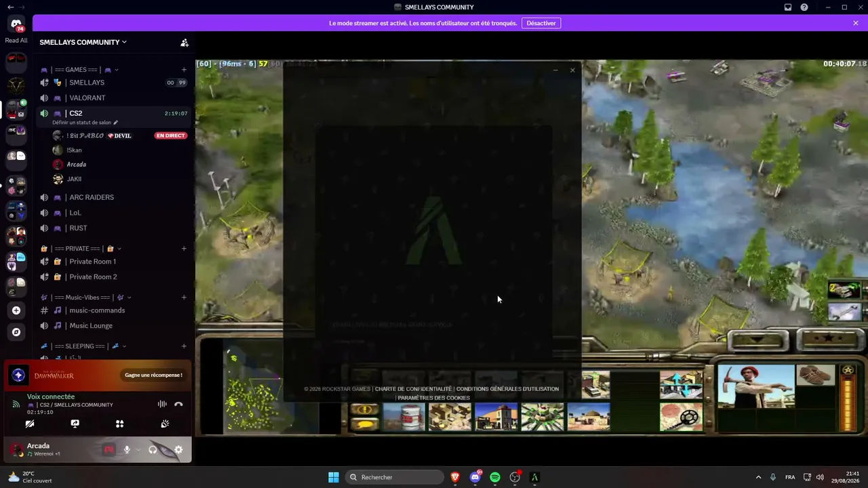Add a server with plus icon
The width and height of the screenshot is (868, 488).
pos(16,310)
